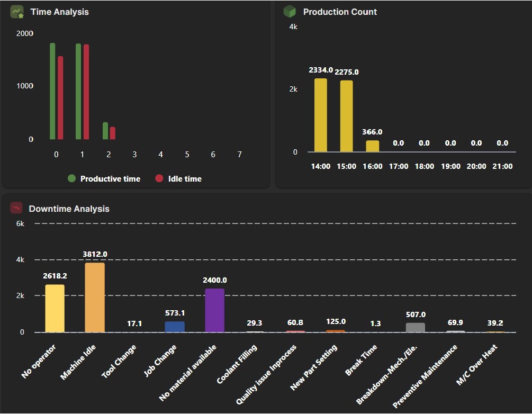Image resolution: width=532 pixels, height=414 pixels.
Task: Click the Downtime Analysis panel icon
Action: click(16, 209)
